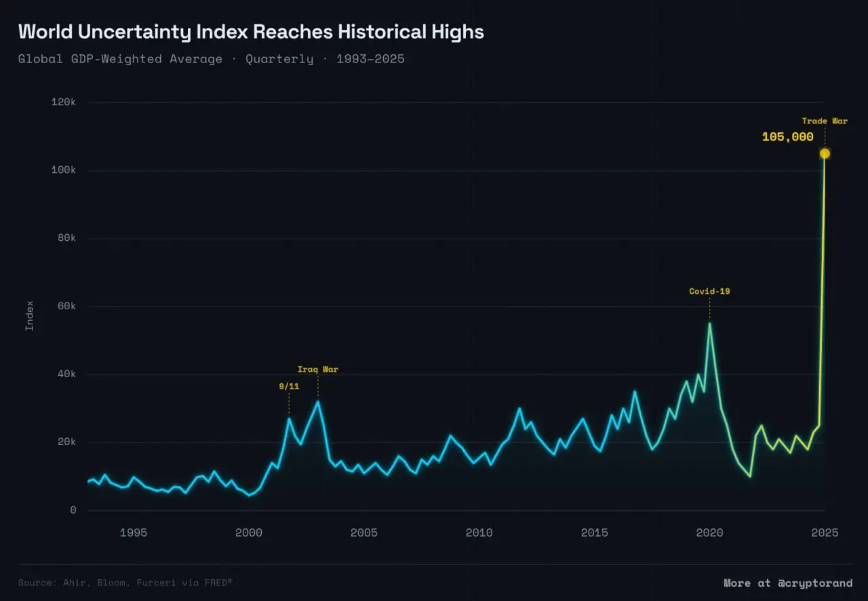The image size is (868, 601).
Task: Click the 2010 x-axis label
Action: [x=479, y=532]
